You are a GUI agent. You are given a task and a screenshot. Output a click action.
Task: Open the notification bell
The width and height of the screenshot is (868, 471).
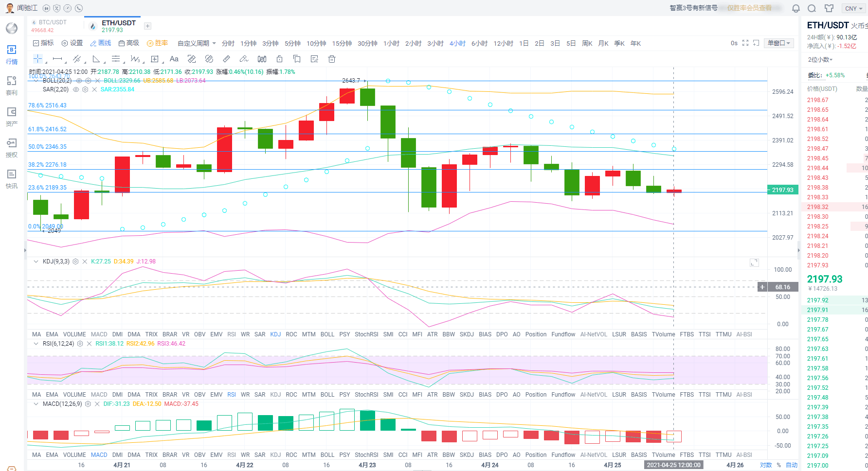(796, 8)
